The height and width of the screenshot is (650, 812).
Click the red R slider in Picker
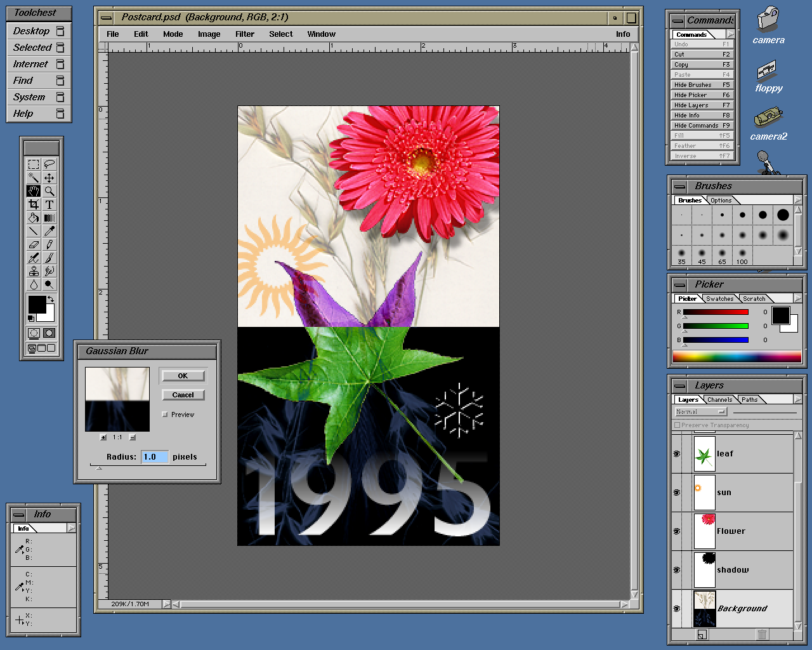click(x=716, y=312)
